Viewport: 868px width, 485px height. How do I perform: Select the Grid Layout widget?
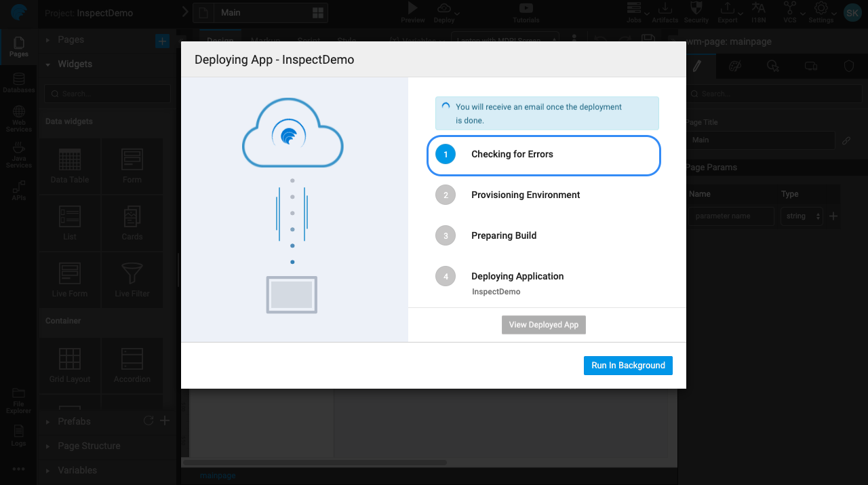pyautogui.click(x=69, y=365)
